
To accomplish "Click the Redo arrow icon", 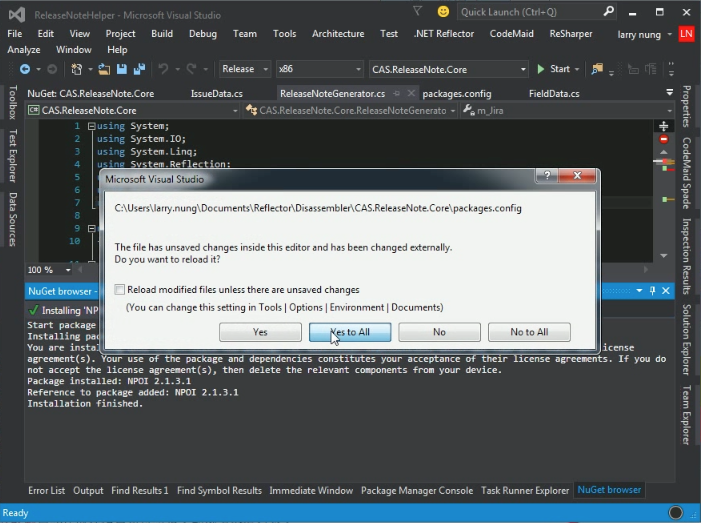I will [191, 69].
